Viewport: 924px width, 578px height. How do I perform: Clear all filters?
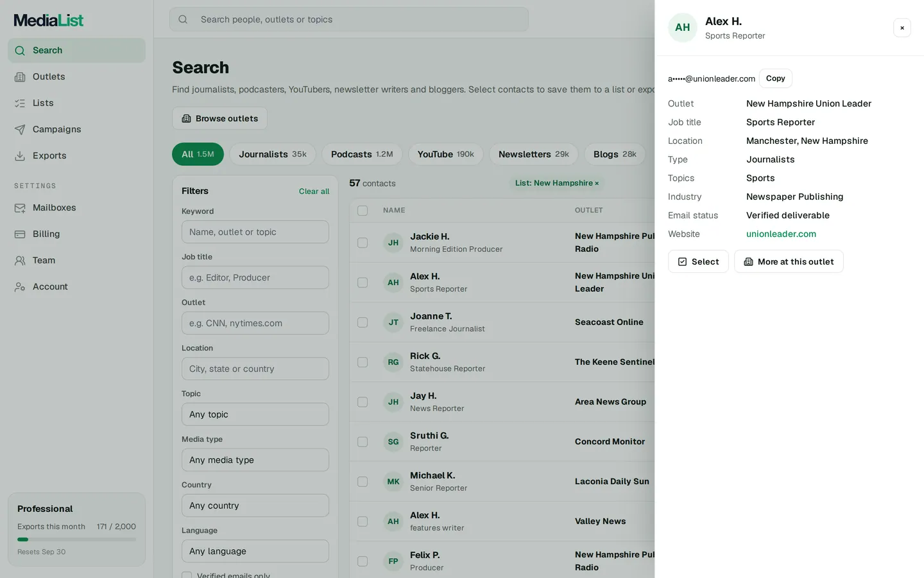click(x=314, y=191)
